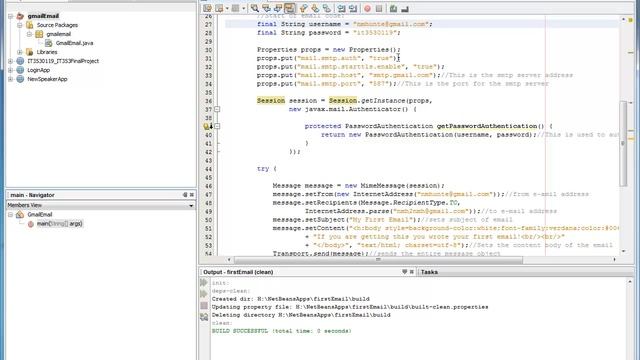Expand the LoginApp project node

tap(10, 70)
